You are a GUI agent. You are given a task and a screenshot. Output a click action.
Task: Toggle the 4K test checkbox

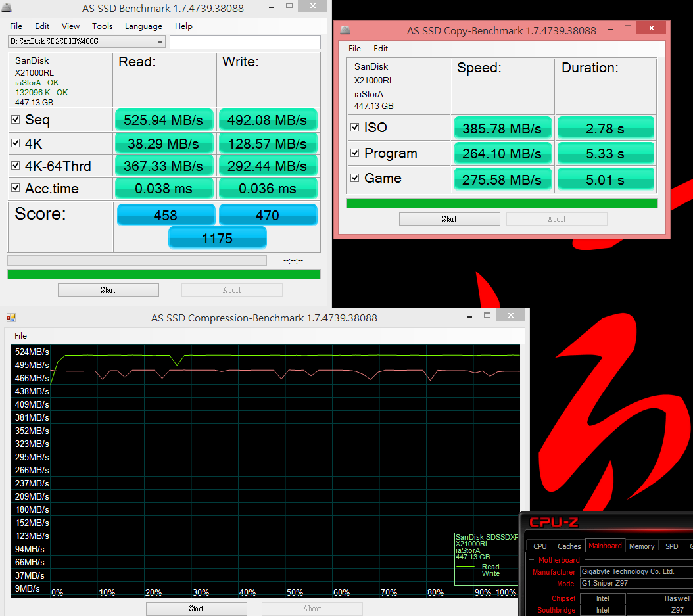point(16,143)
